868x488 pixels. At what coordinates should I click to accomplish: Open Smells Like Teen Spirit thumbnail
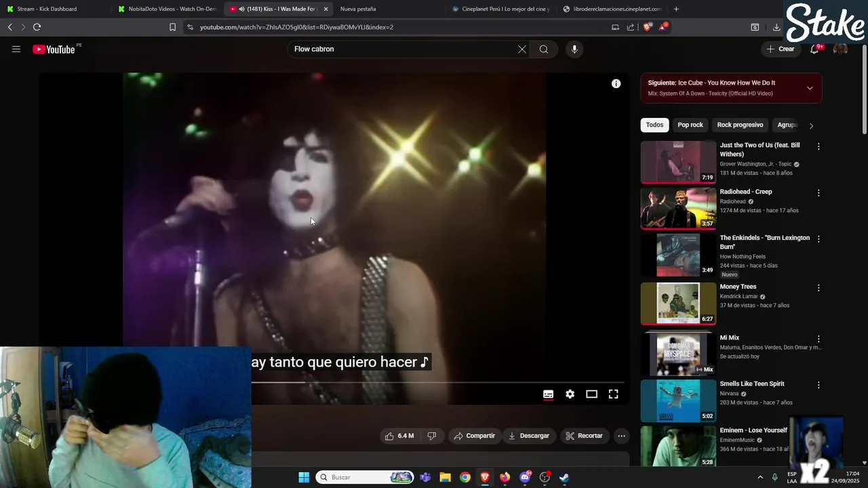coord(678,401)
